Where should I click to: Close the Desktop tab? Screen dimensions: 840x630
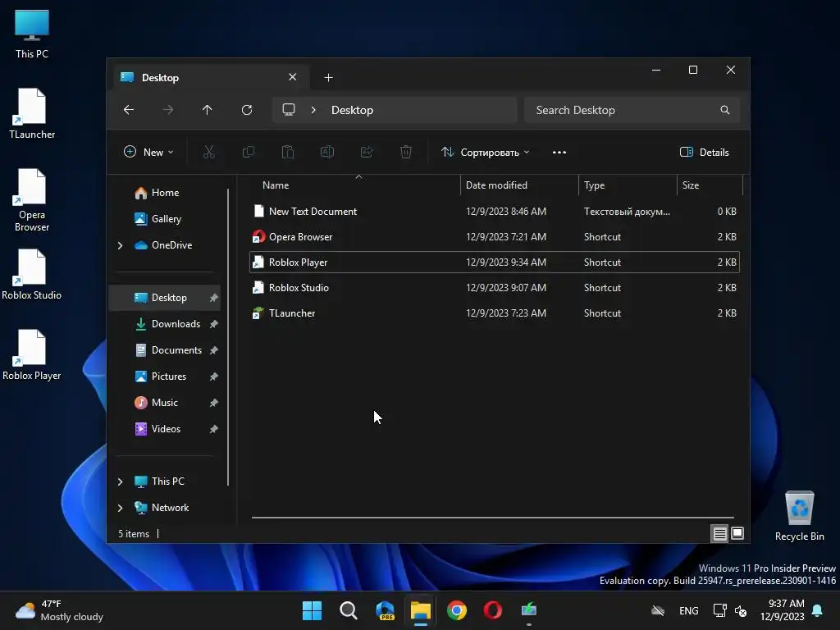pyautogui.click(x=293, y=77)
